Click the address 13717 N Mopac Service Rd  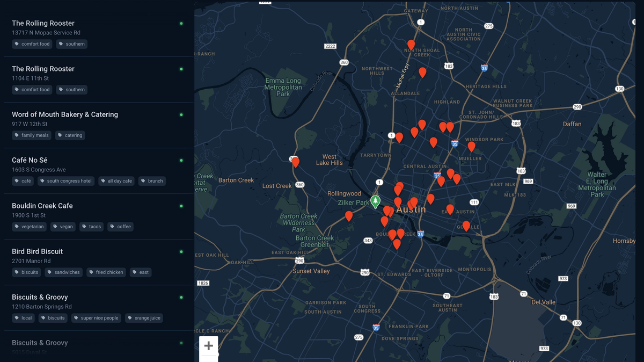click(46, 33)
